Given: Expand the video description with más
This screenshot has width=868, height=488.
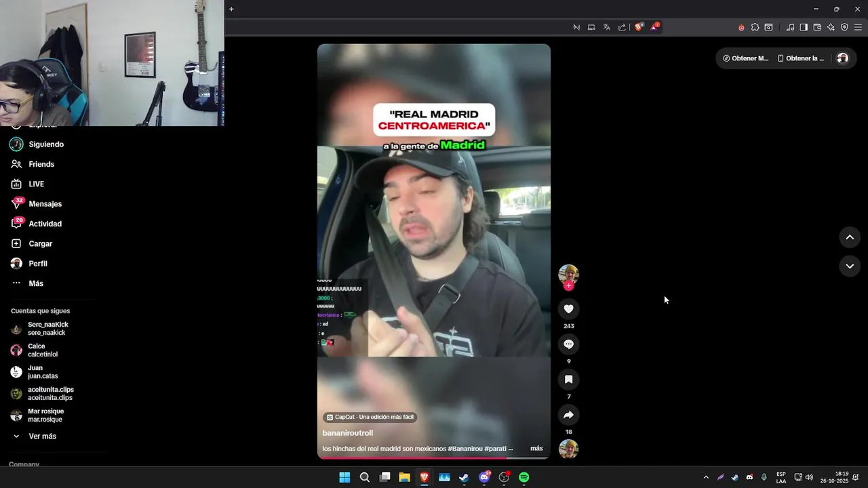Looking at the screenshot, I should [536, 449].
